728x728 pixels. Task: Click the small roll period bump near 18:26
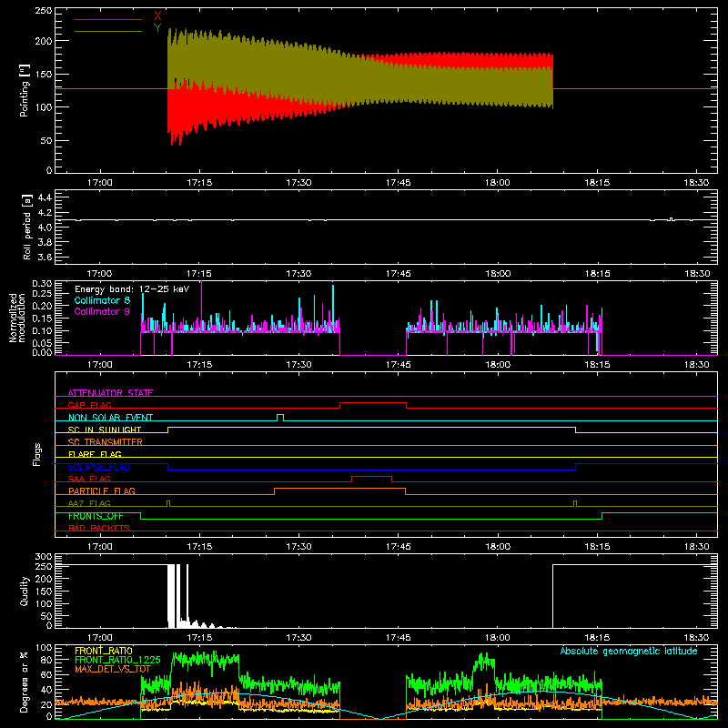pyautogui.click(x=671, y=218)
